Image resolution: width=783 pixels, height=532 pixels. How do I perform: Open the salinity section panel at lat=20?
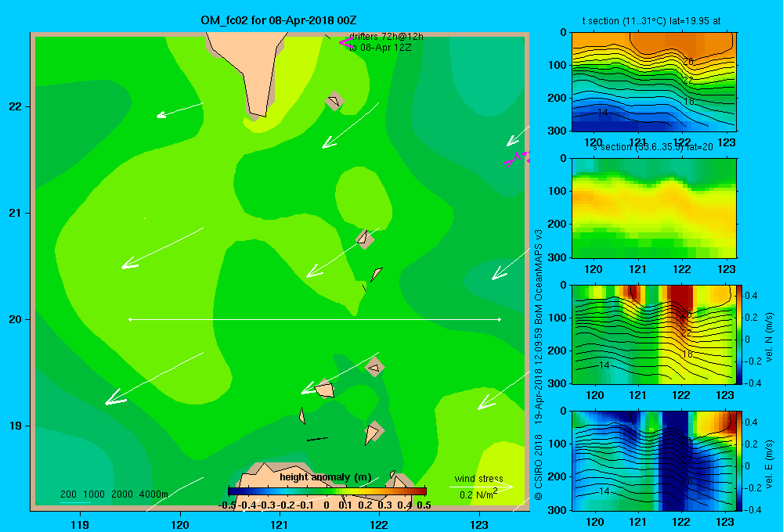(x=654, y=208)
